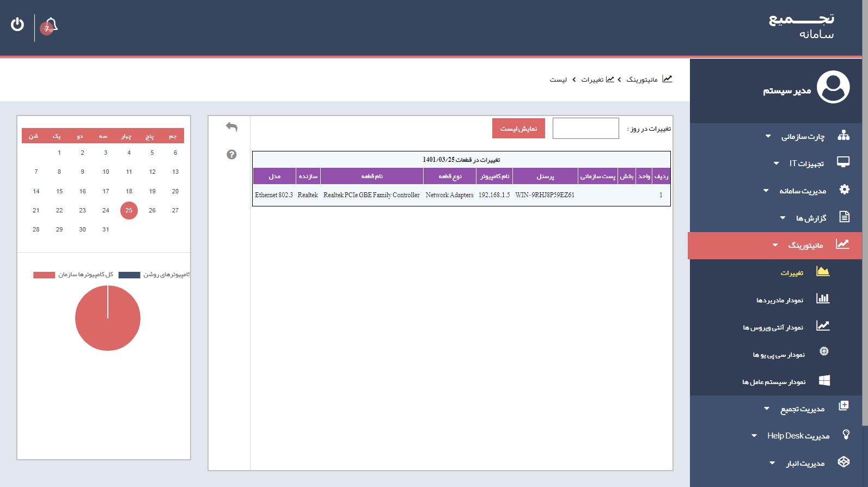Click the نمایش لیست button
Image resolution: width=868 pixels, height=487 pixels.
point(518,129)
